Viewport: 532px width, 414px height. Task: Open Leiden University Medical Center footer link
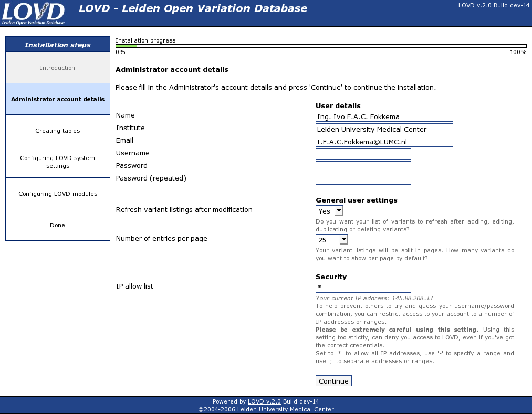285,409
